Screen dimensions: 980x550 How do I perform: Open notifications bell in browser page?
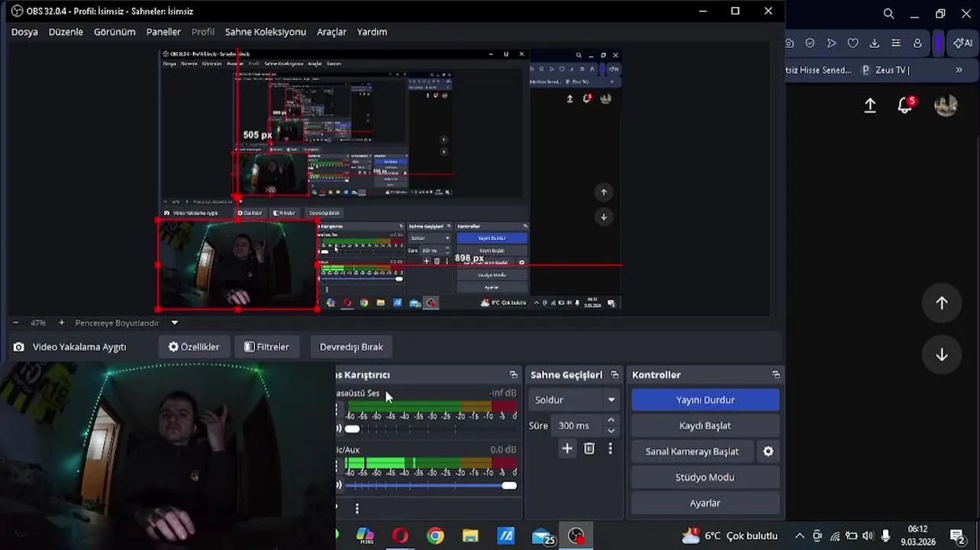tap(905, 105)
